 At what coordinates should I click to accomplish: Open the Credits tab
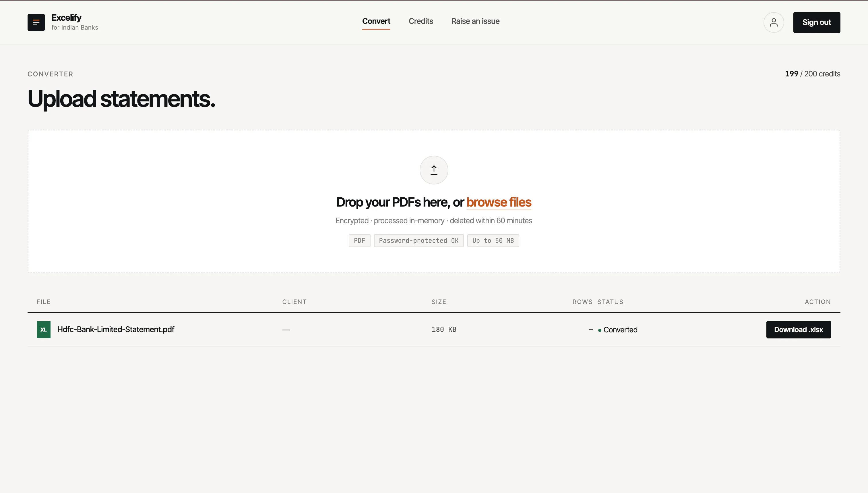tap(421, 21)
